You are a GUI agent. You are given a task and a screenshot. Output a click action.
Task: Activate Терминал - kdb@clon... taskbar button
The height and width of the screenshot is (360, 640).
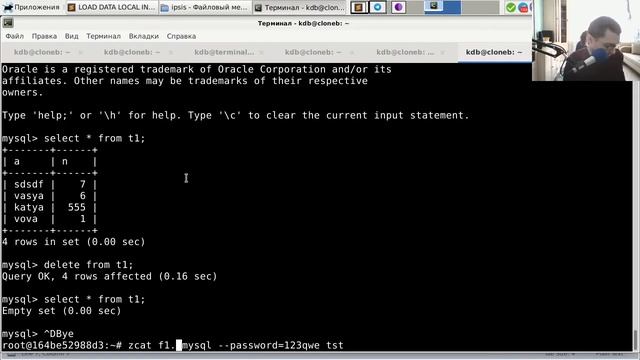click(x=299, y=7)
